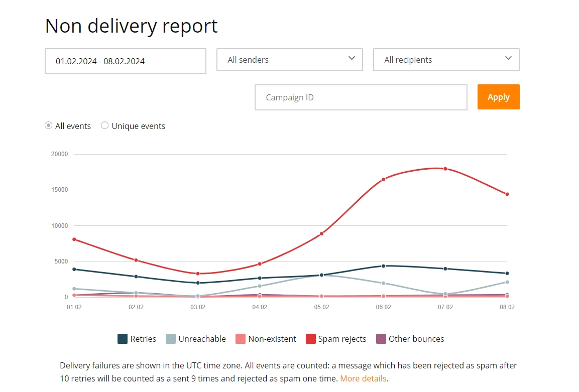Toggle the Other bounces legend swatch
The width and height of the screenshot is (579, 392).
tap(381, 339)
